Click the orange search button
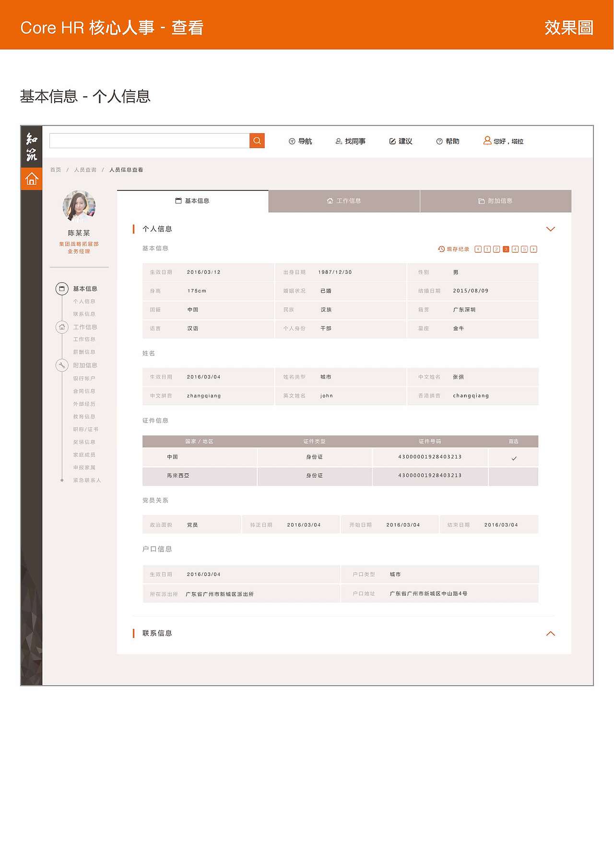 click(257, 141)
